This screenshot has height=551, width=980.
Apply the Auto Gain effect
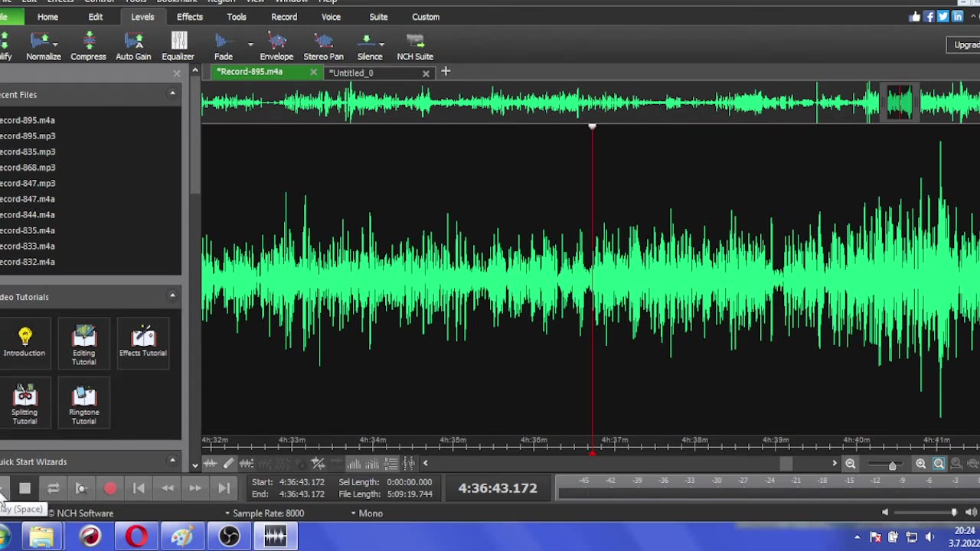pyautogui.click(x=133, y=46)
